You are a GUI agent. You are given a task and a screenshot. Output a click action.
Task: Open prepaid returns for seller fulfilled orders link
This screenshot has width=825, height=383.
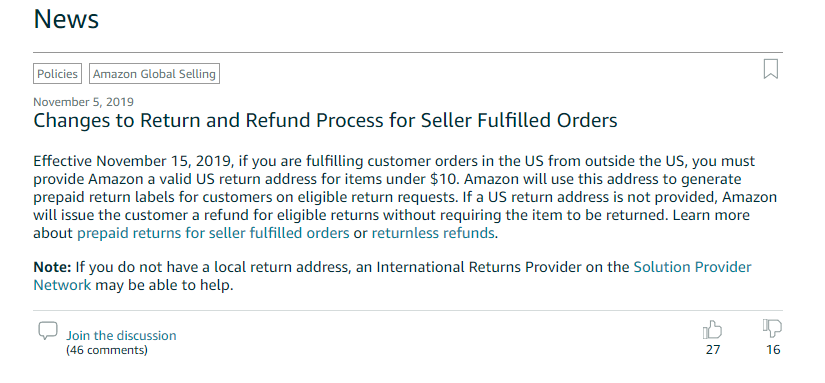click(213, 233)
